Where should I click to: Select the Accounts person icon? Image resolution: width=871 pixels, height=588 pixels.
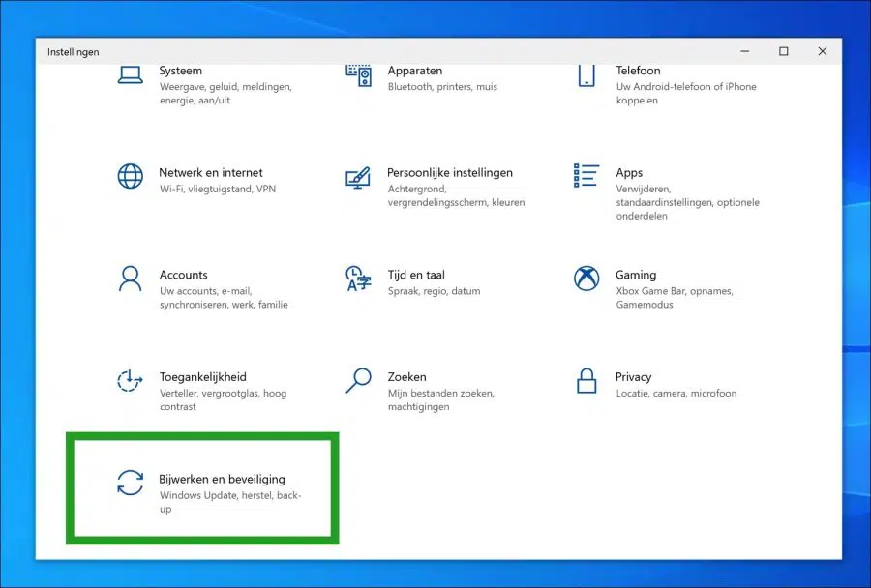tap(130, 279)
